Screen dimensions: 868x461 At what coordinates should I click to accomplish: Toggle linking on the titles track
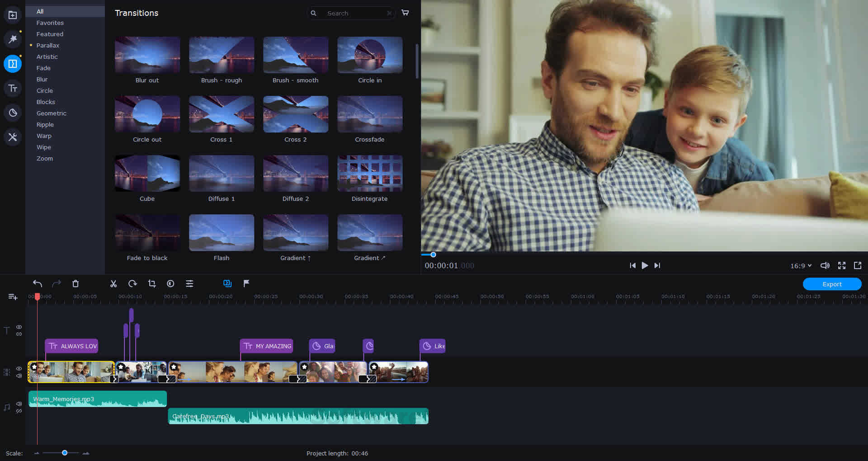[x=19, y=334]
